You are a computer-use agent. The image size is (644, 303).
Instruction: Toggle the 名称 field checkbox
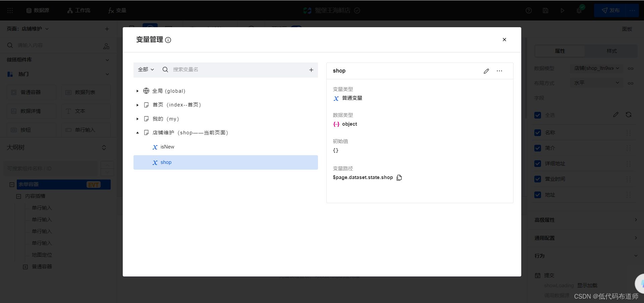(538, 133)
